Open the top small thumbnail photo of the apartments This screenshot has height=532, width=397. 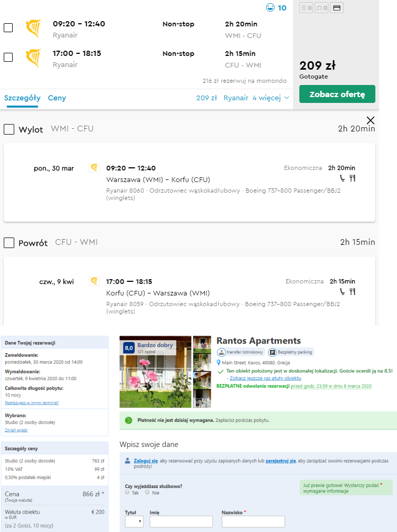tap(202, 344)
